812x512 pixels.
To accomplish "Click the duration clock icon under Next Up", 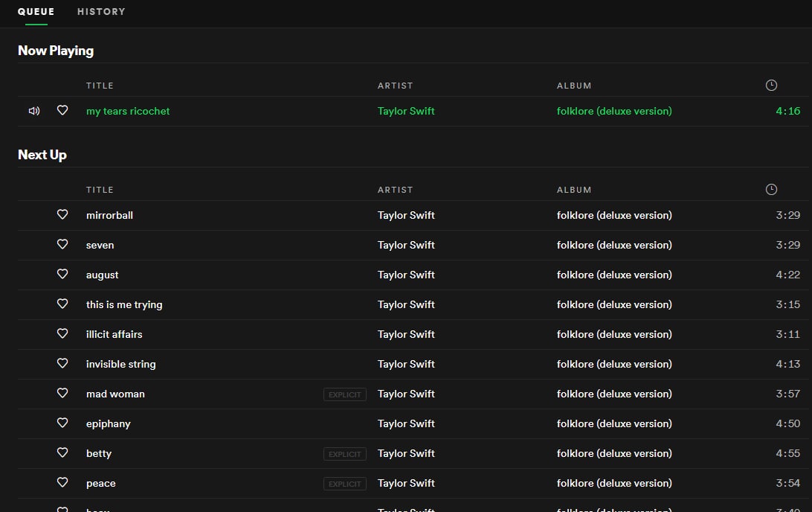I will click(x=771, y=189).
